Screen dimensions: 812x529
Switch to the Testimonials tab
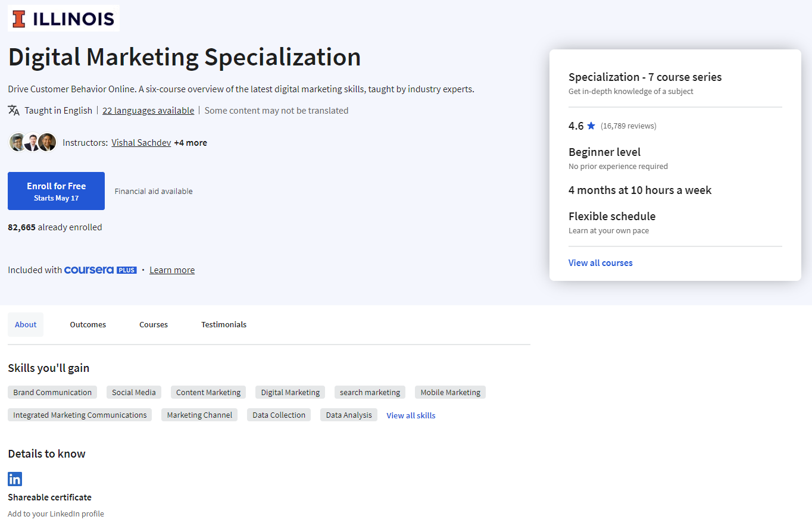223,324
